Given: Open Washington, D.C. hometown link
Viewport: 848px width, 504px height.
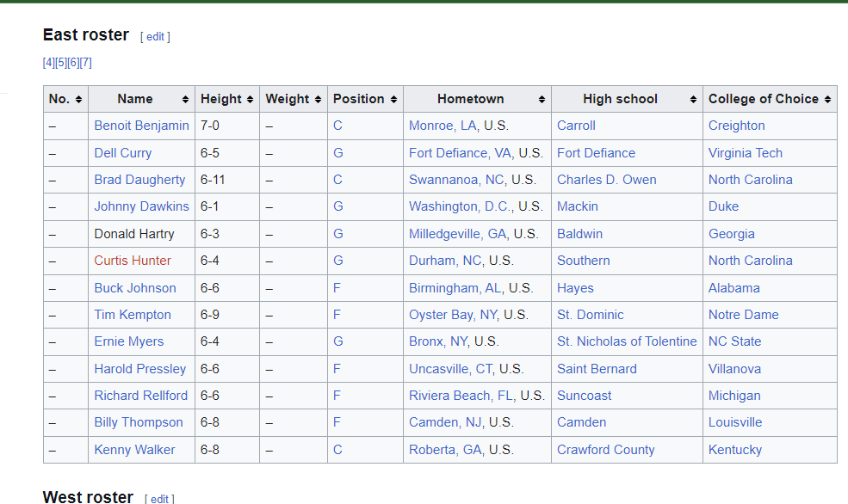Looking at the screenshot, I should coord(459,207).
